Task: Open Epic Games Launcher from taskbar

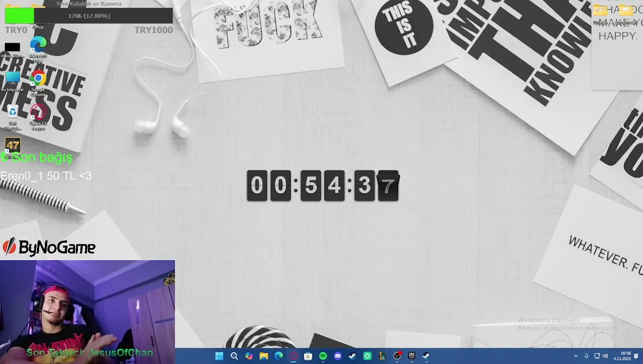Action: tap(411, 356)
